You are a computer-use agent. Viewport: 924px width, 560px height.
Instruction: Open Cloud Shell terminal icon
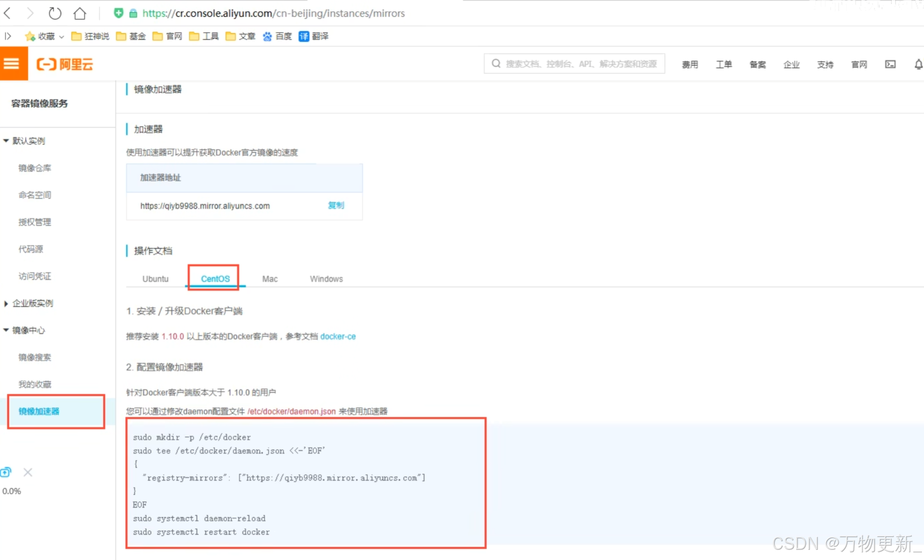pyautogui.click(x=890, y=64)
